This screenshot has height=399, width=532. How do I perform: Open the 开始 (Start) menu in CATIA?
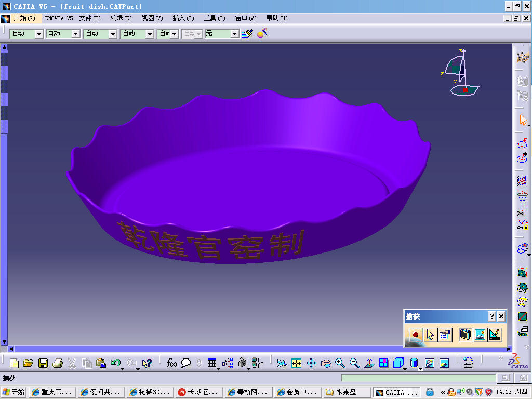point(24,18)
